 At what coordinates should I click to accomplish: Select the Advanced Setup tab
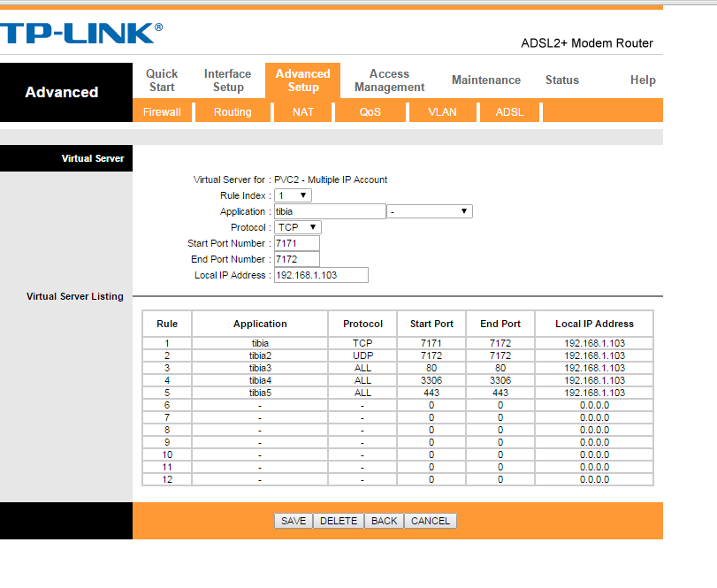click(x=302, y=80)
